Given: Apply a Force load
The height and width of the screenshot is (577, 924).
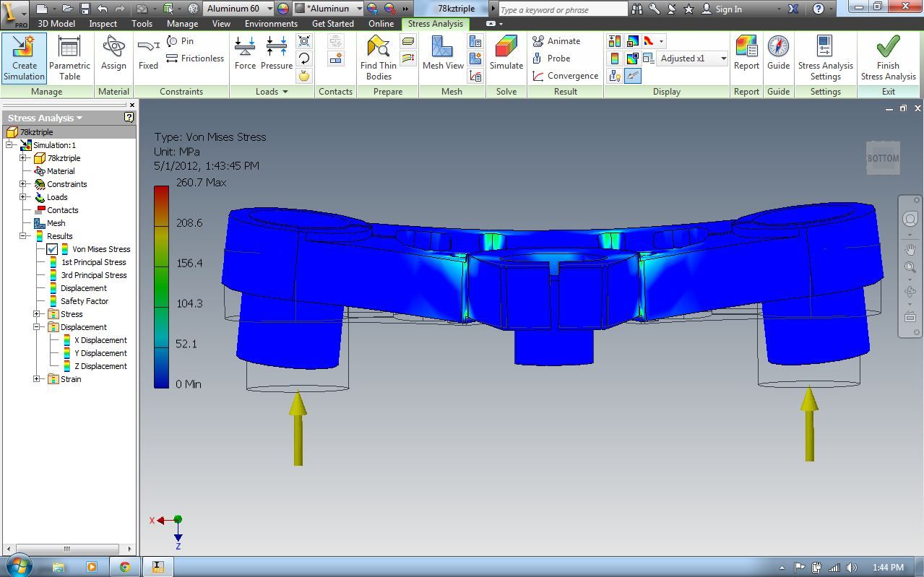Looking at the screenshot, I should 245,58.
